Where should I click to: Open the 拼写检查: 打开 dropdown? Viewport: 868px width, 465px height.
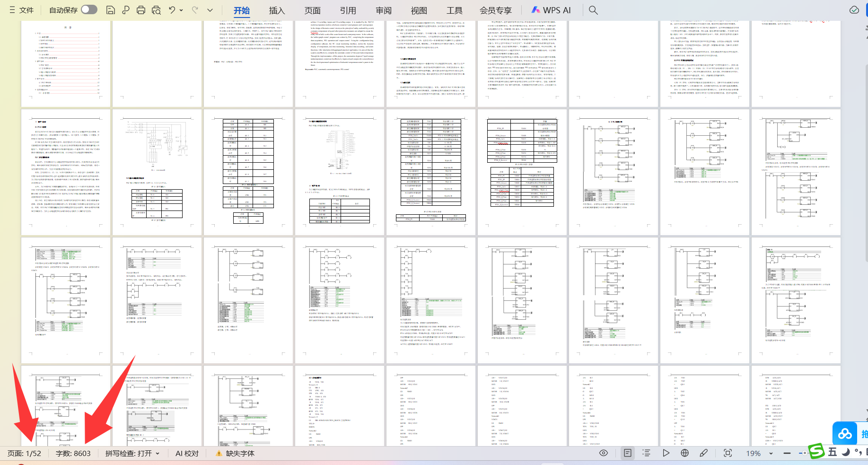[x=132, y=453]
